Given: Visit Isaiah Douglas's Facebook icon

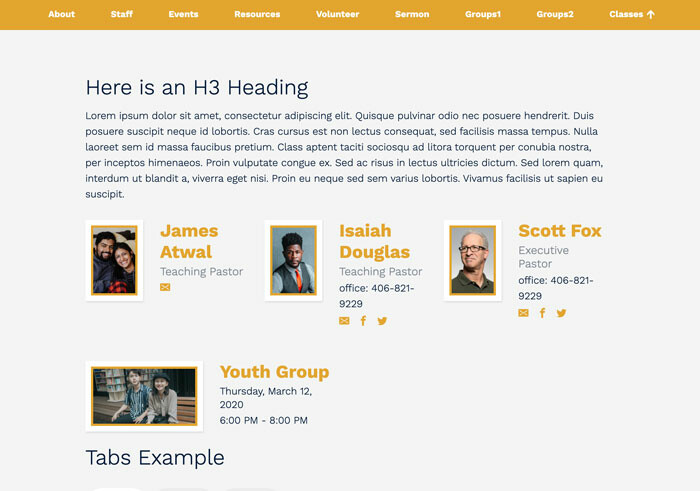Looking at the screenshot, I should [x=363, y=321].
